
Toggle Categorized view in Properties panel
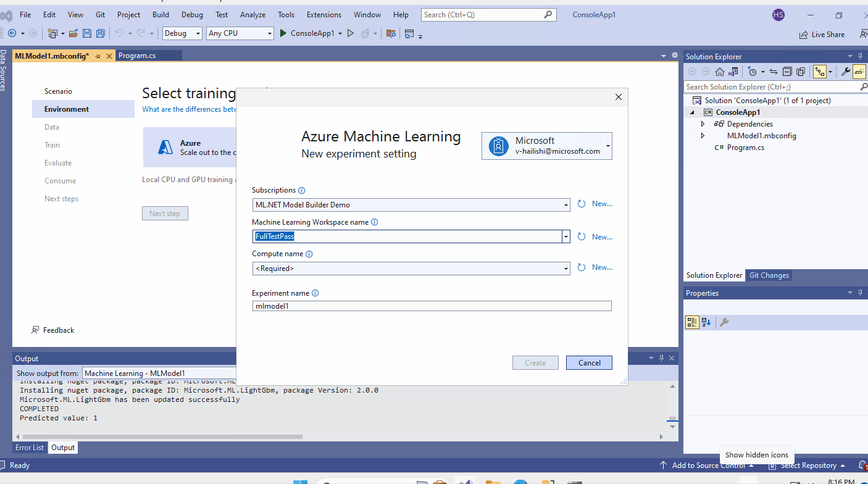point(692,322)
